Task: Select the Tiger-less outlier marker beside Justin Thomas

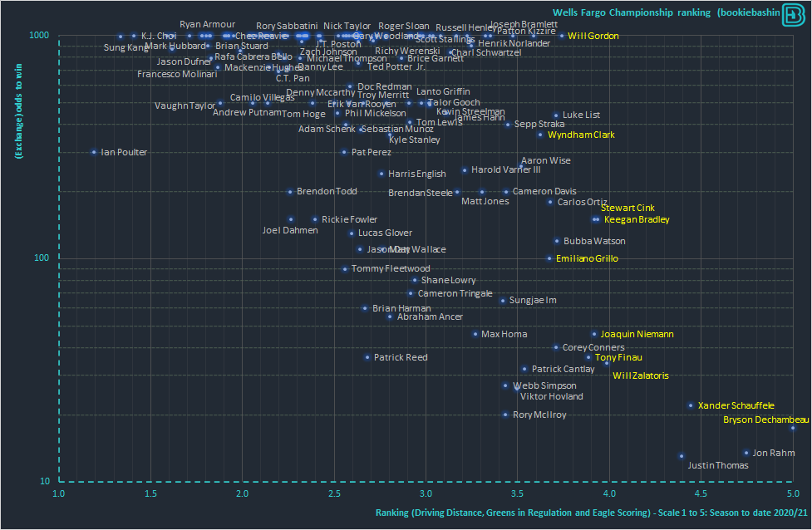Action: click(682, 456)
